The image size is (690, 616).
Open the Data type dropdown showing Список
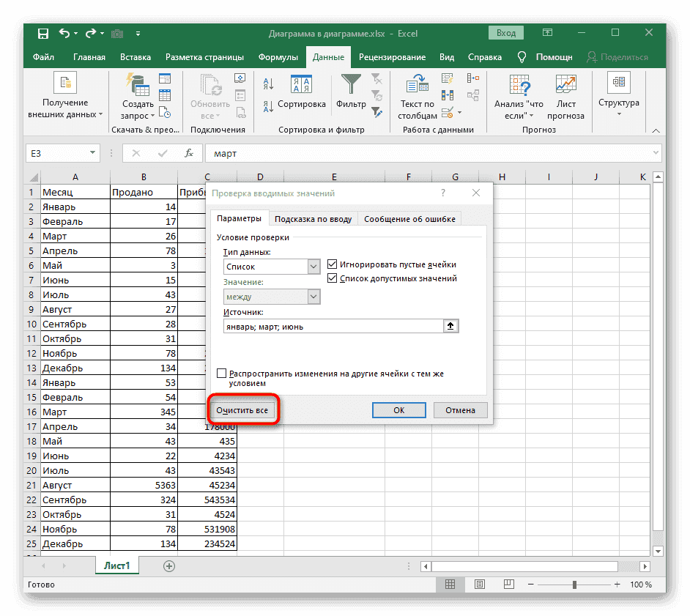(314, 267)
